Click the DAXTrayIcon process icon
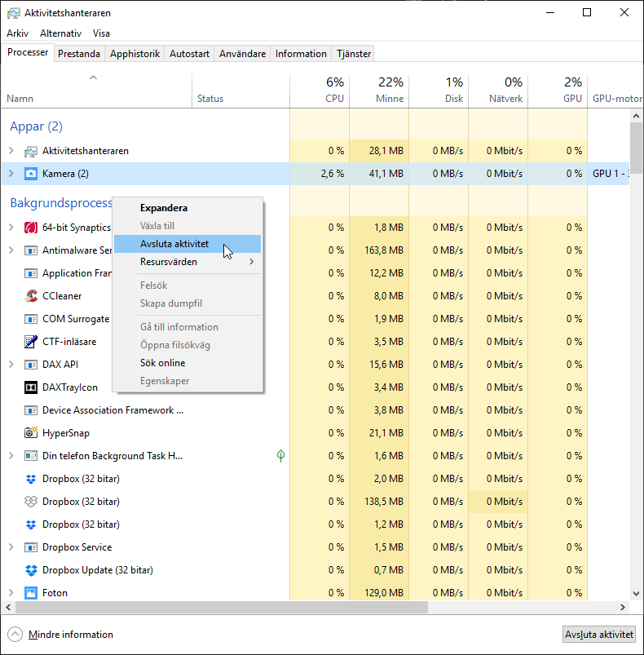This screenshot has width=644, height=655. [x=31, y=387]
